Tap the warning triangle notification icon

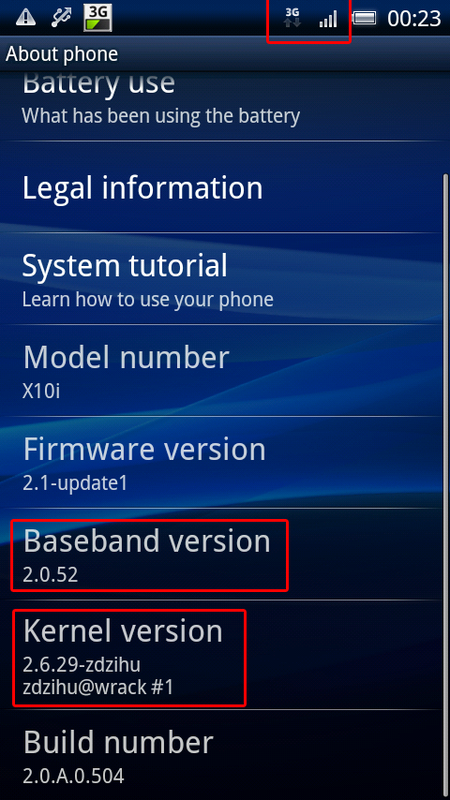pos(25,18)
